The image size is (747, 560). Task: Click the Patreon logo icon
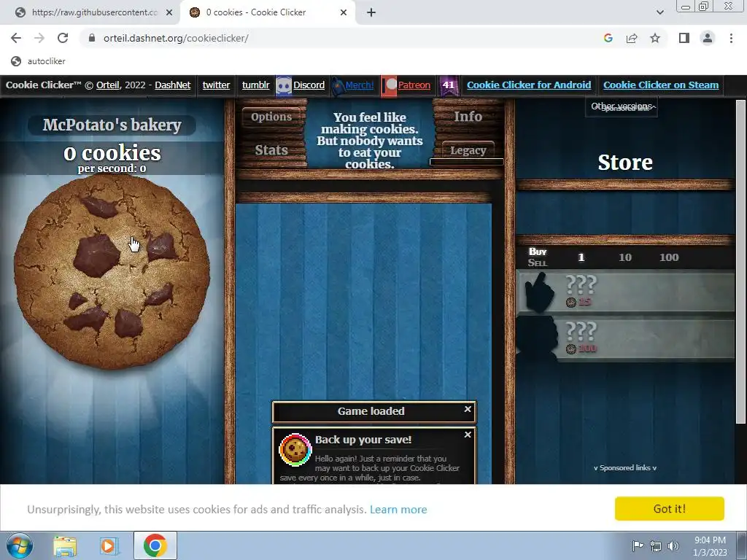coord(390,86)
